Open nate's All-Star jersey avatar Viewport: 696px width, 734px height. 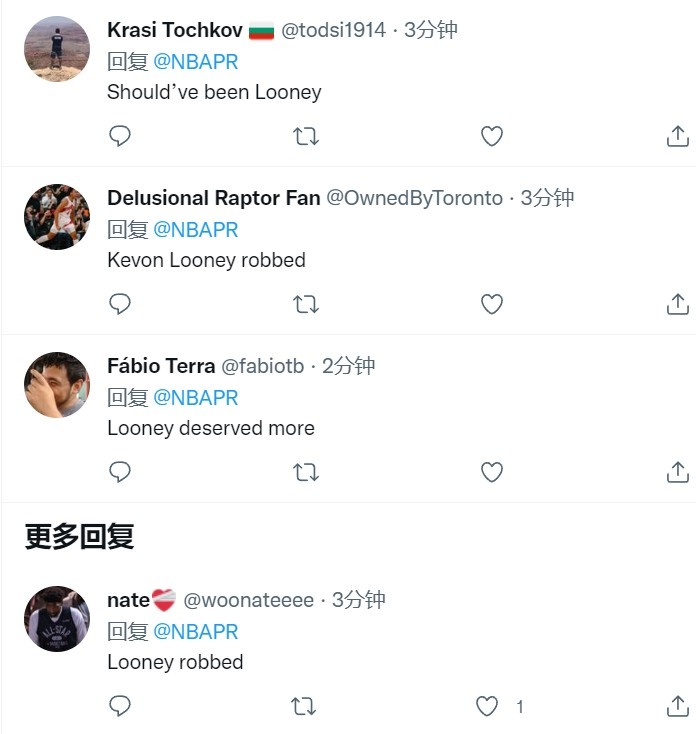pyautogui.click(x=57, y=618)
